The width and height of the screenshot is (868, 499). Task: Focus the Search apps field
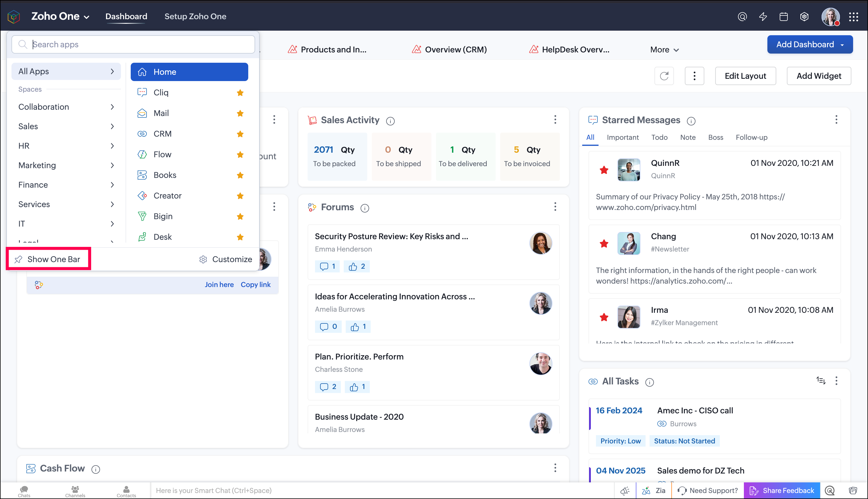coord(133,45)
